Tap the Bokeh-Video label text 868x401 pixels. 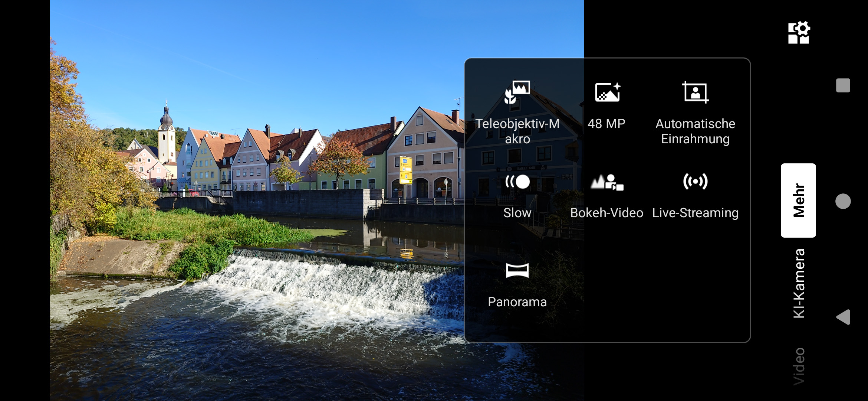(x=607, y=213)
